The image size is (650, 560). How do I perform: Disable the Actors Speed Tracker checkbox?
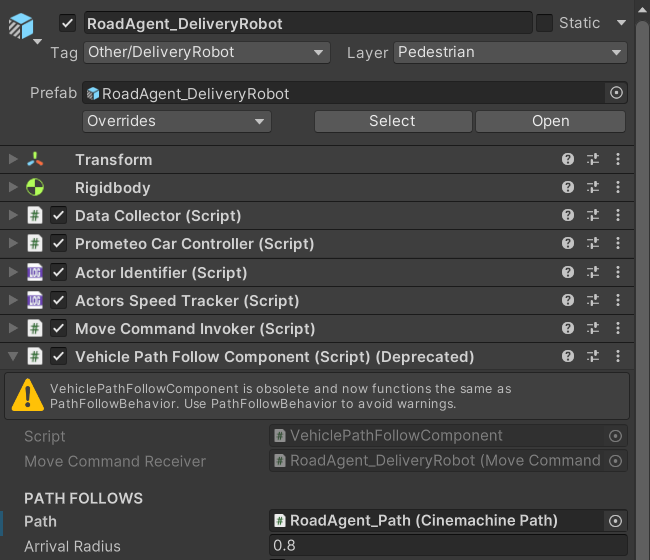coord(58,300)
